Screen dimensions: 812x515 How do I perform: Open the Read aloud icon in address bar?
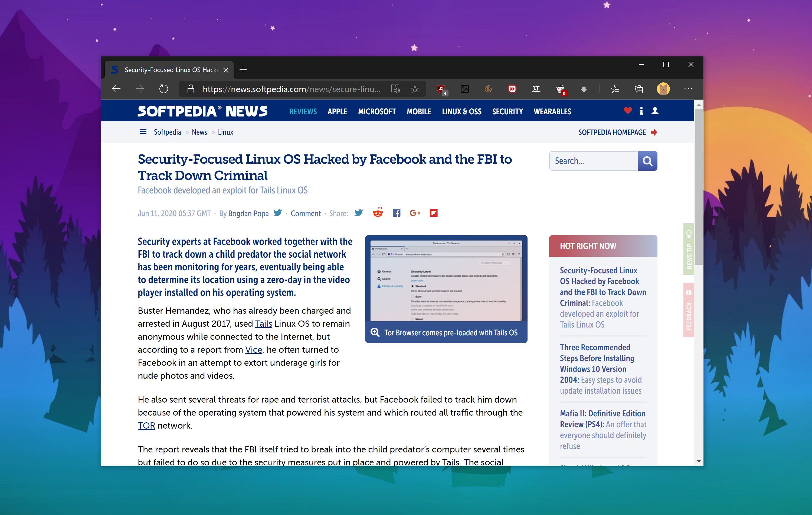[x=395, y=89]
